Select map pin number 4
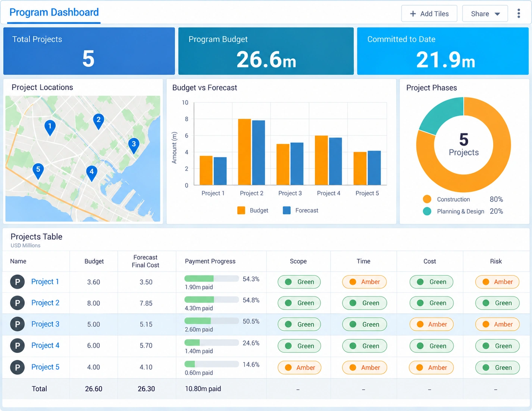 tap(92, 173)
